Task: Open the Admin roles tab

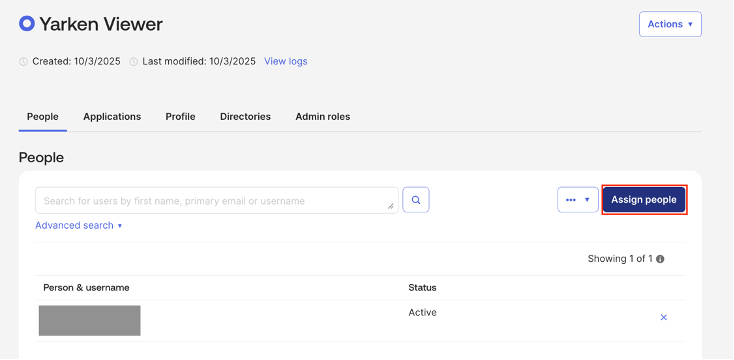Action: [x=323, y=117]
